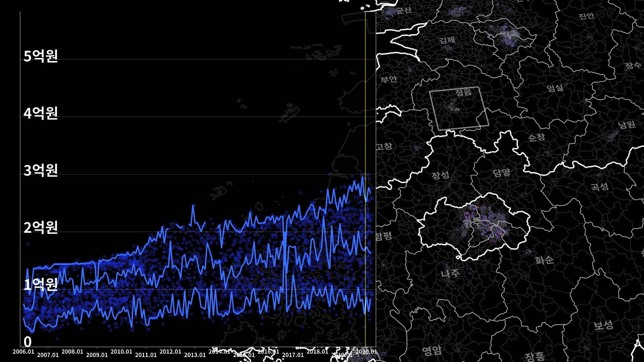Click the 2012.01 x-axis date label

[170, 352]
